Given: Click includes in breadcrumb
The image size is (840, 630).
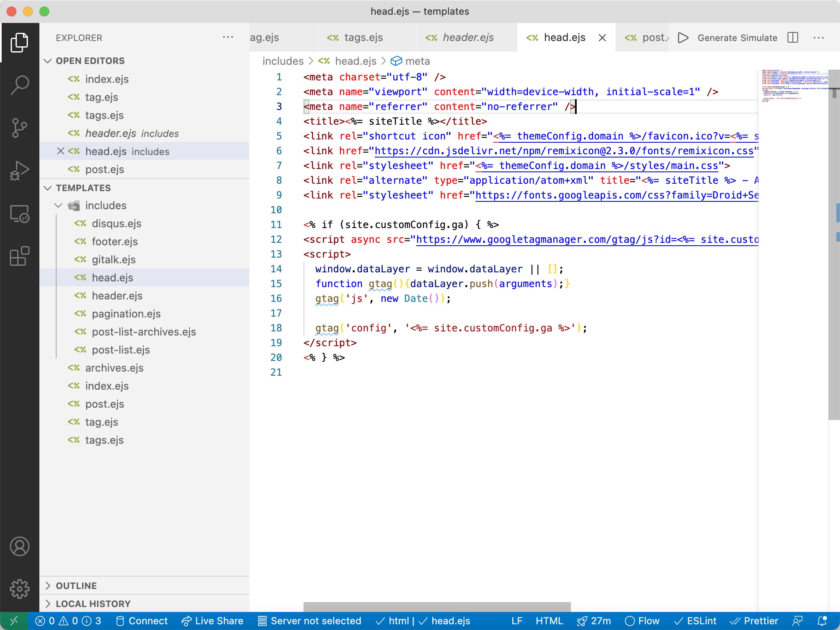Looking at the screenshot, I should [283, 61].
